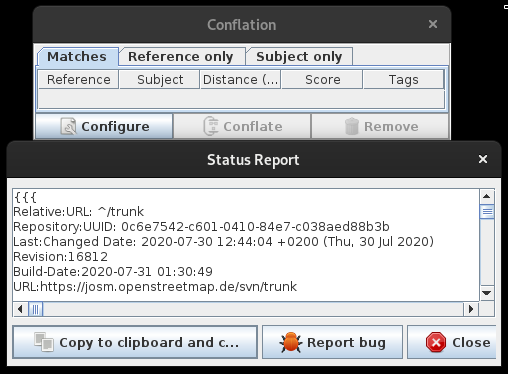
Task: Close the Conflation dialog window
Action: click(433, 24)
